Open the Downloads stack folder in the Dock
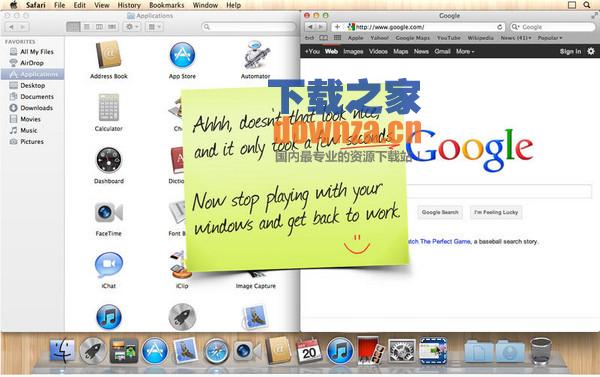This screenshot has height=377, width=600. click(x=510, y=351)
